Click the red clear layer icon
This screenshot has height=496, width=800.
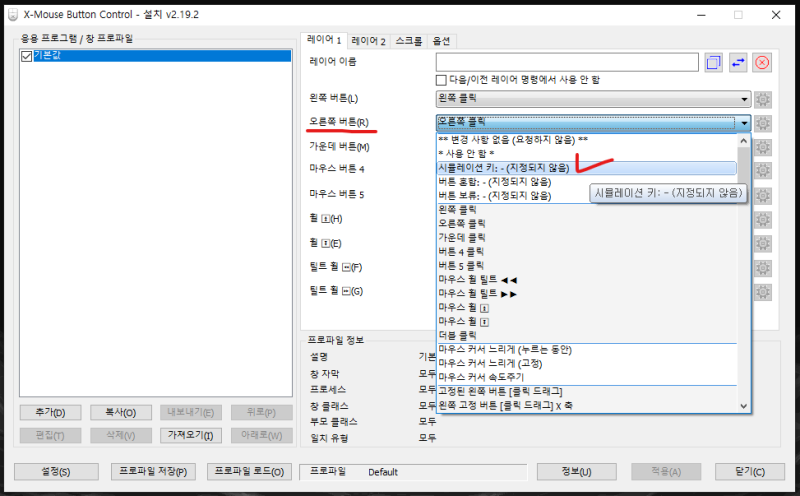[x=762, y=63]
